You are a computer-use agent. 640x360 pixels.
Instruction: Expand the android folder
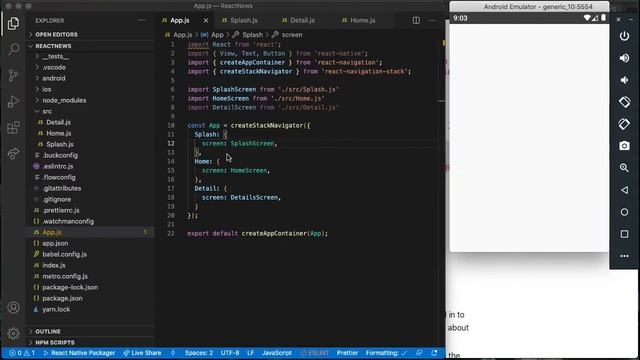pos(53,78)
